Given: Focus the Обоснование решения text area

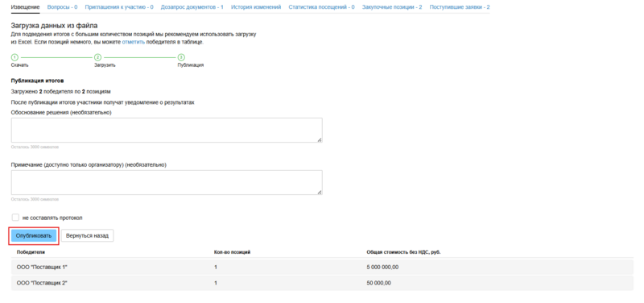Looking at the screenshot, I should click(x=167, y=131).
